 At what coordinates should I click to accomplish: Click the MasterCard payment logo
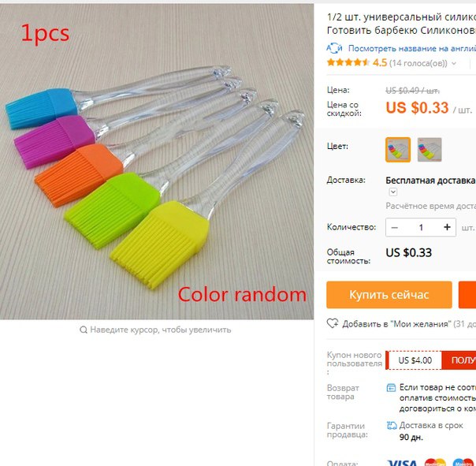(435, 462)
